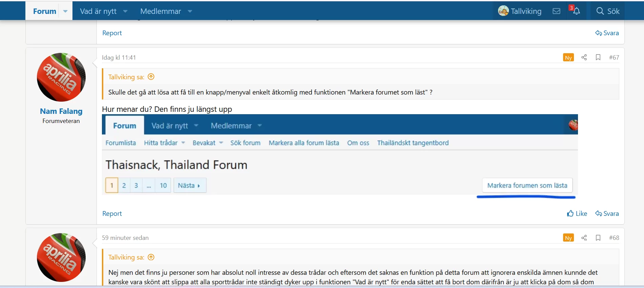Click Nam Falang's aprilia avatar on post #67

click(x=61, y=77)
